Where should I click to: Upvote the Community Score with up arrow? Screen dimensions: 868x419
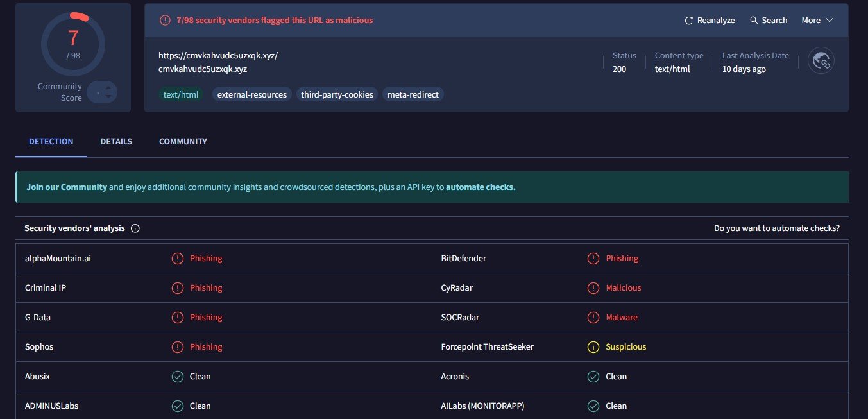[x=108, y=87]
